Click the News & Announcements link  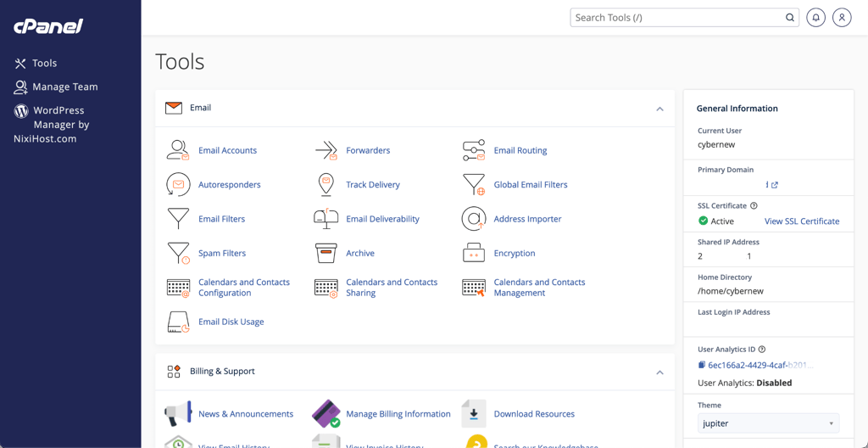tap(246, 413)
